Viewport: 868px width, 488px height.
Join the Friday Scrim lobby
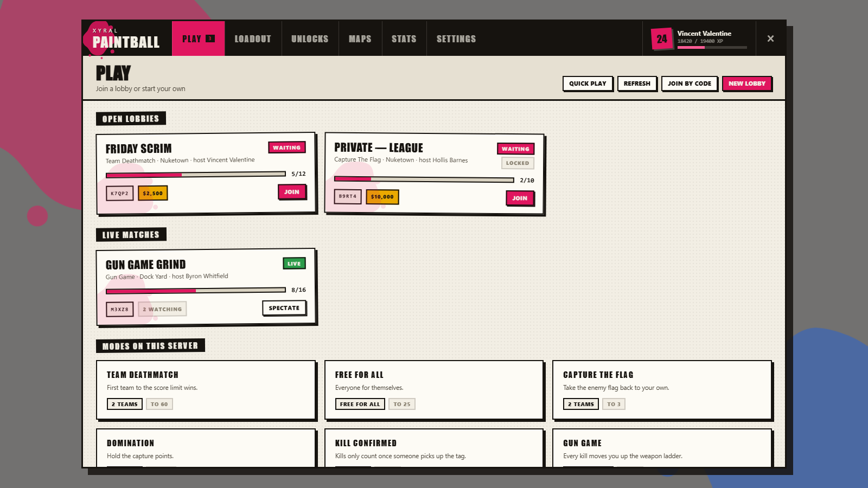click(292, 192)
